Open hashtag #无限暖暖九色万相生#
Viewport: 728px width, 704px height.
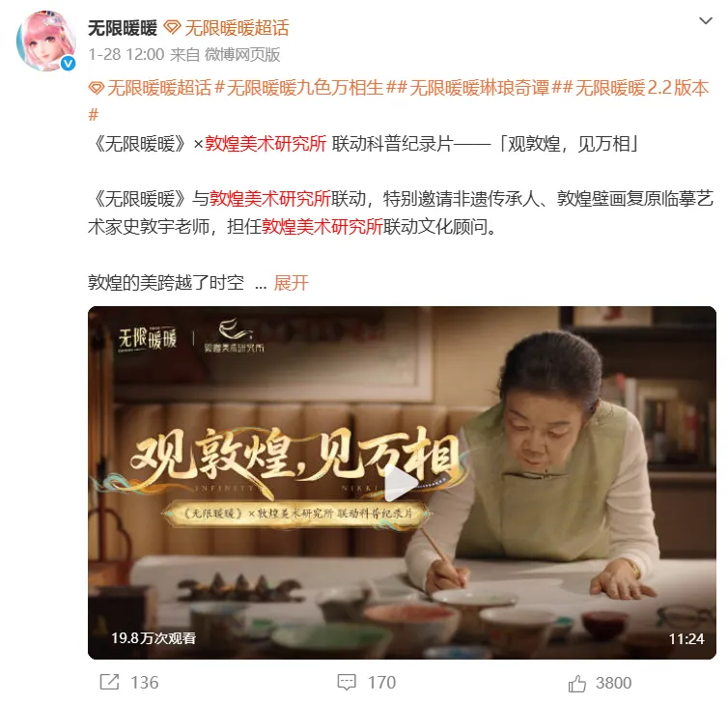point(304,88)
